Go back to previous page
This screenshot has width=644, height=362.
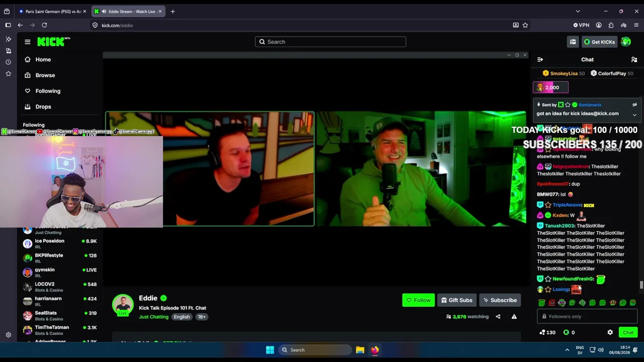[x=20, y=25]
